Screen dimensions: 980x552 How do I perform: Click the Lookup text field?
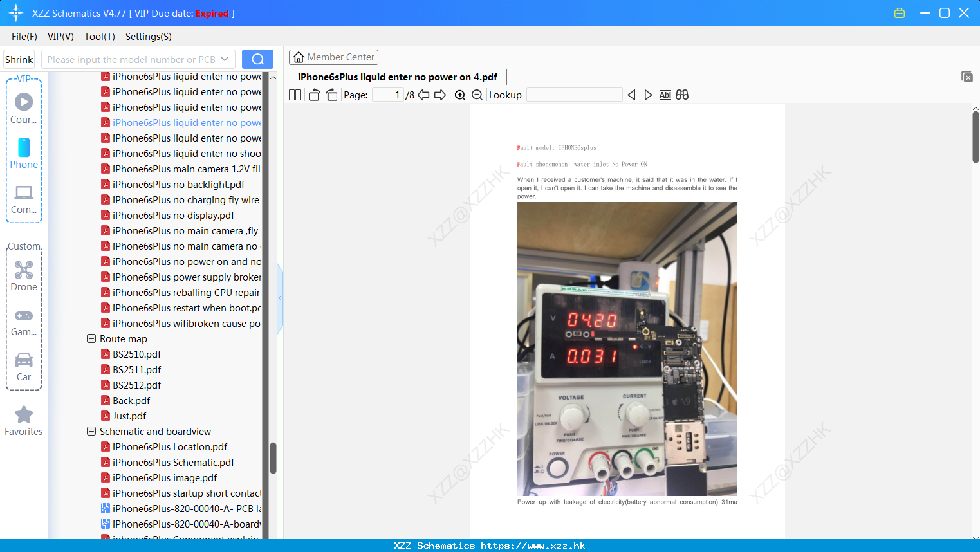(x=574, y=95)
